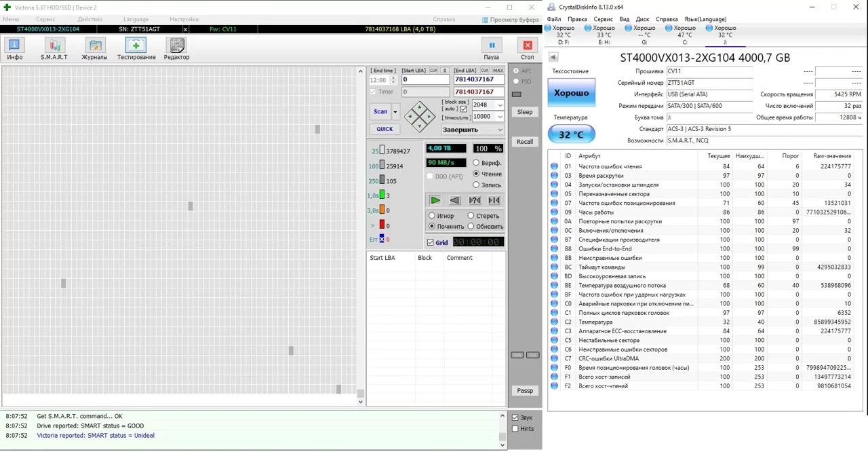This screenshot has height=452, width=868.
Task: Open the Правка menu in CrystalDiskInfo
Action: click(x=578, y=19)
